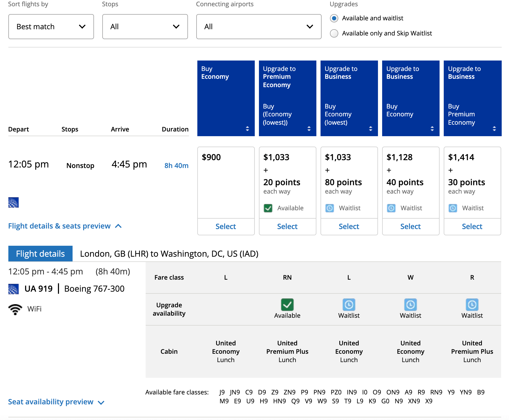The height and width of the screenshot is (420, 509).
Task: Open the Best match sort dropdown
Action: [51, 26]
